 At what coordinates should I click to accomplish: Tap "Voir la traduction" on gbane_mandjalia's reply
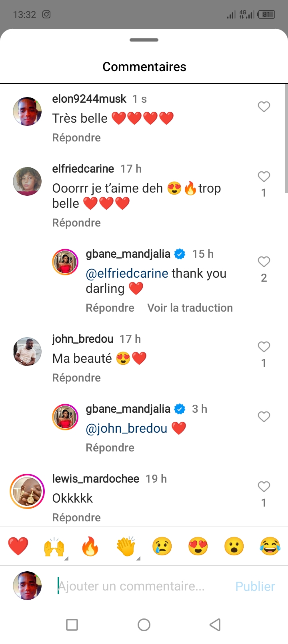click(x=190, y=308)
